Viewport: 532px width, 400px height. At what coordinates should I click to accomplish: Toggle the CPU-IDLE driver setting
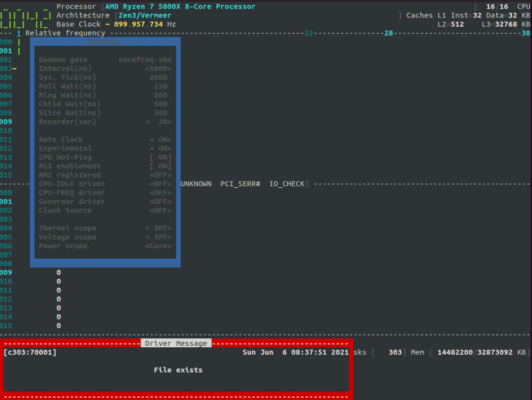161,184
